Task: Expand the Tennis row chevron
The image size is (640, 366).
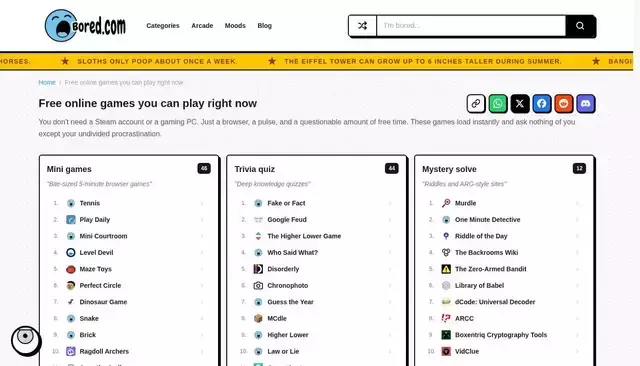Action: click(202, 203)
